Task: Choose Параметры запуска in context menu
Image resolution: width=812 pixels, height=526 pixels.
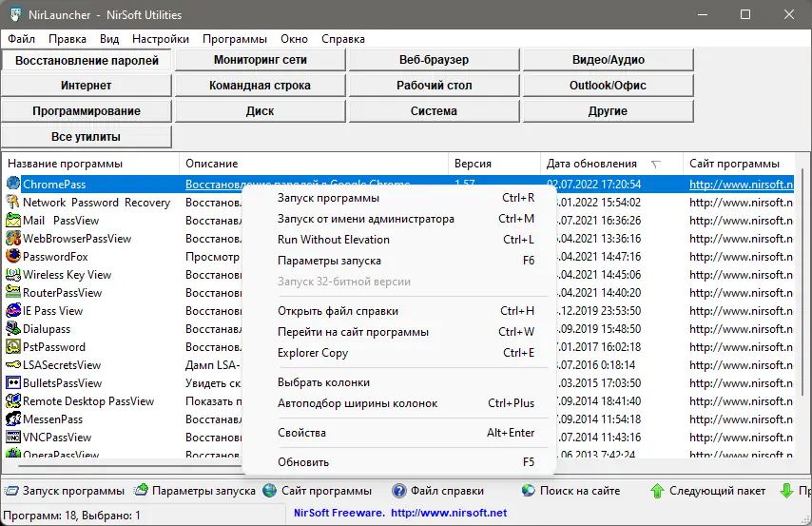Action: click(x=398, y=261)
